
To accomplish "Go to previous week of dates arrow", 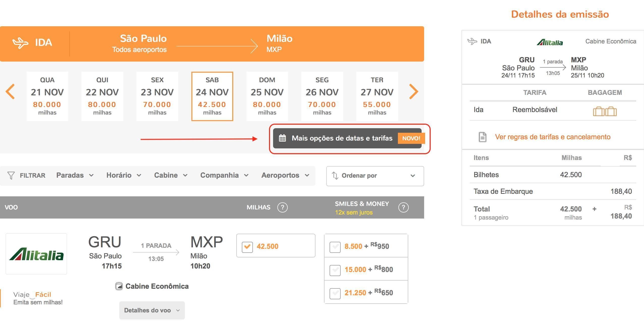I will pos(10,91).
